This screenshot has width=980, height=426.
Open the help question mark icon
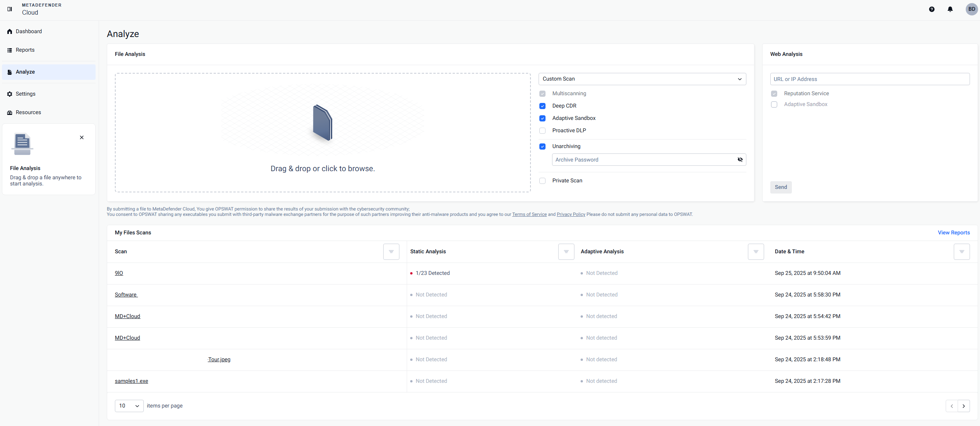(x=931, y=9)
